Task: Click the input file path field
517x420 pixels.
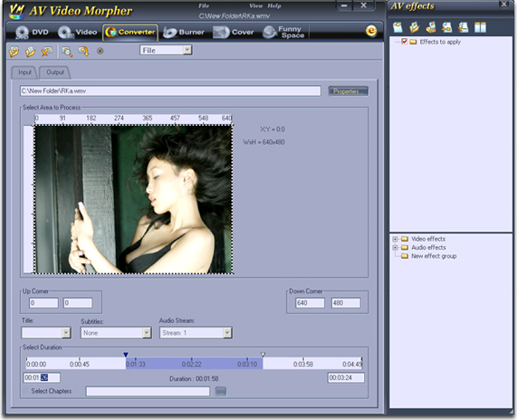Action: pos(170,91)
